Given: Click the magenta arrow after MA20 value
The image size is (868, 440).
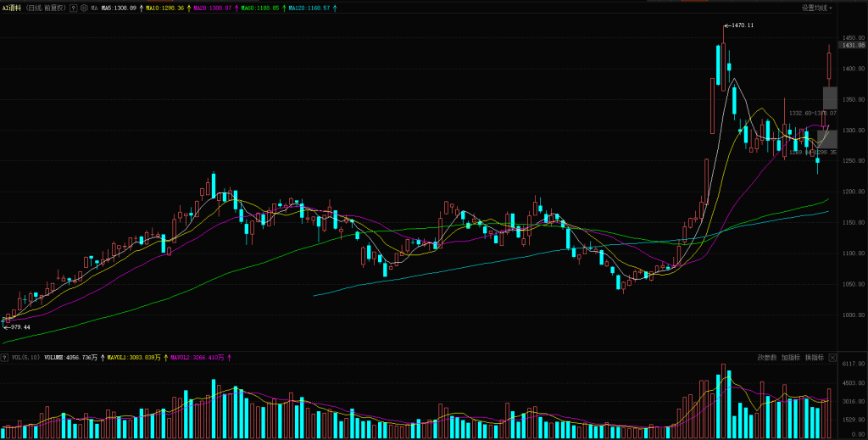Looking at the screenshot, I should [x=237, y=8].
